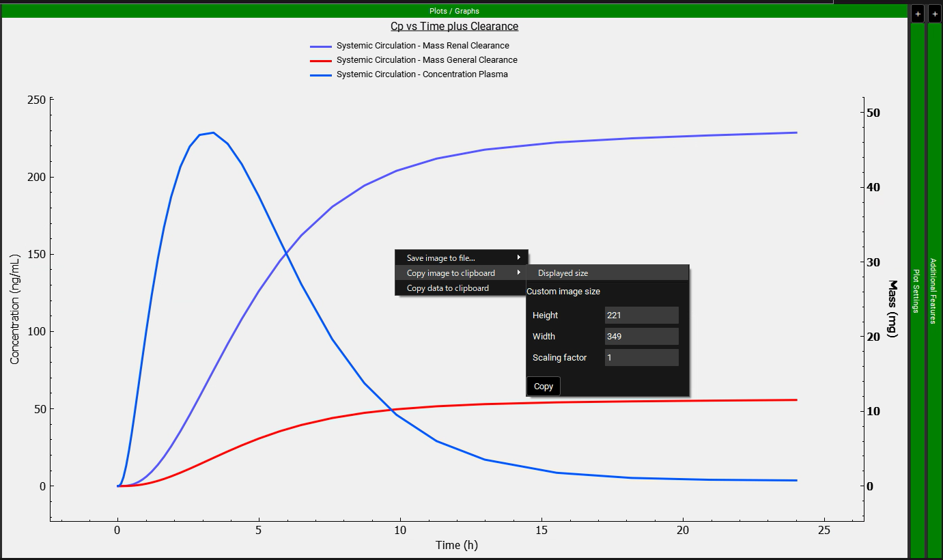Toggle Mass Renal Clearance legend entry
The image size is (943, 560).
(422, 46)
